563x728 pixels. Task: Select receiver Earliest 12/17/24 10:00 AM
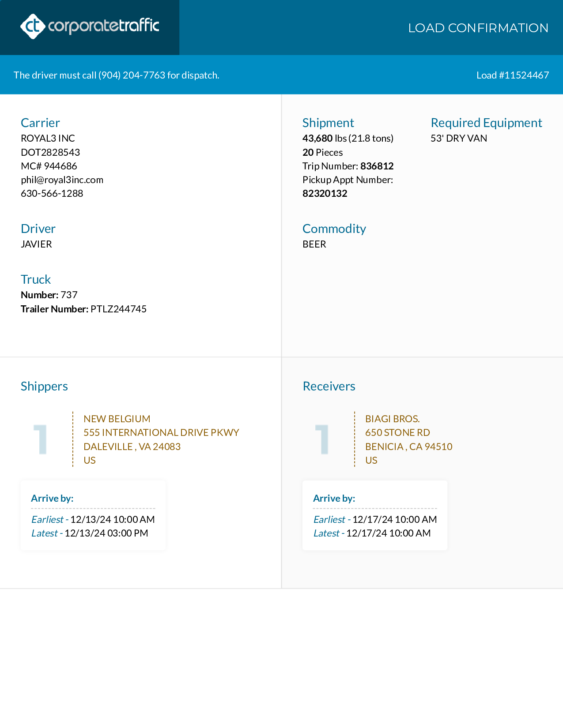point(375,519)
